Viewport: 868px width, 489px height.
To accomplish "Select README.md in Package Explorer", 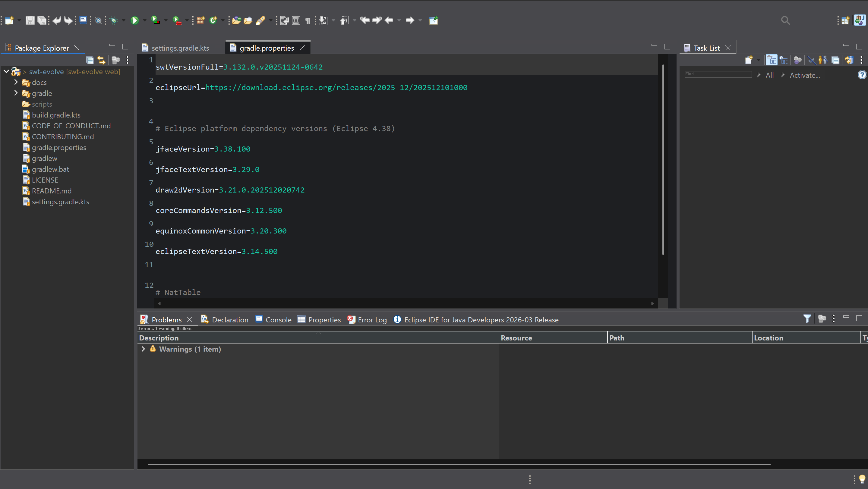I will pos(52,191).
